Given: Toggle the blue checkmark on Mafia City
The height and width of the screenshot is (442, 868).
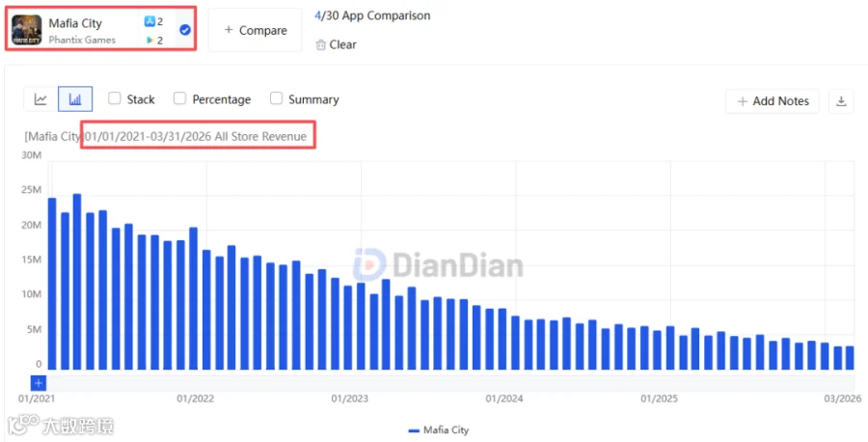Looking at the screenshot, I should pyautogui.click(x=185, y=30).
